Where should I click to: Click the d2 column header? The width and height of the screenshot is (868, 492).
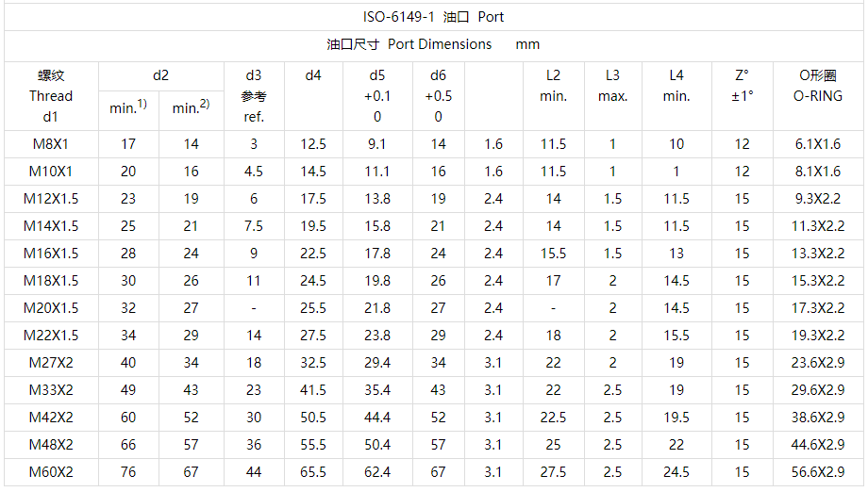(160, 75)
